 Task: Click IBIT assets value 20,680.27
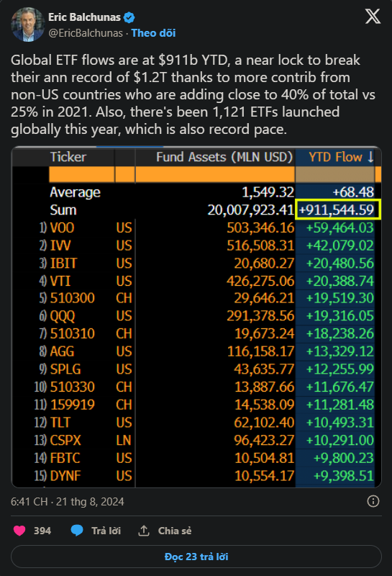pyautogui.click(x=264, y=264)
